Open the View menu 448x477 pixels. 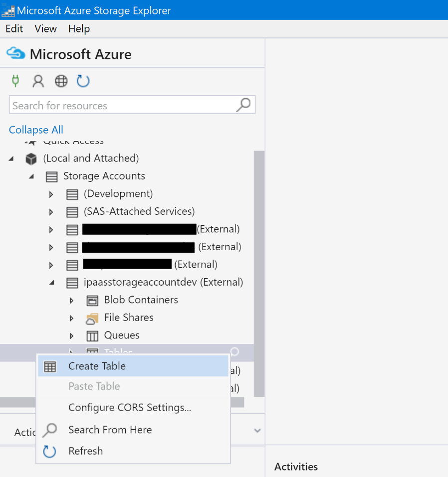pyautogui.click(x=45, y=28)
